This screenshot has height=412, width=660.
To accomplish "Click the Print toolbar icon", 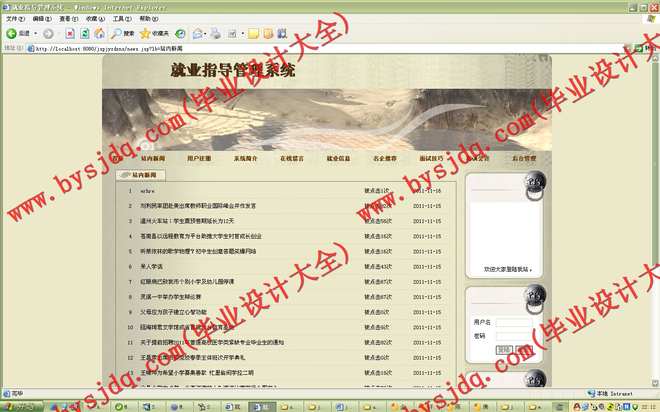I will click(x=214, y=33).
